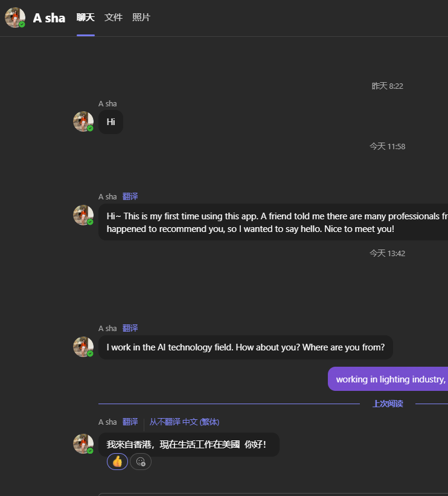Click avatar beside the AI technology message
Viewport: 448px width, 496px height.
tap(83, 347)
